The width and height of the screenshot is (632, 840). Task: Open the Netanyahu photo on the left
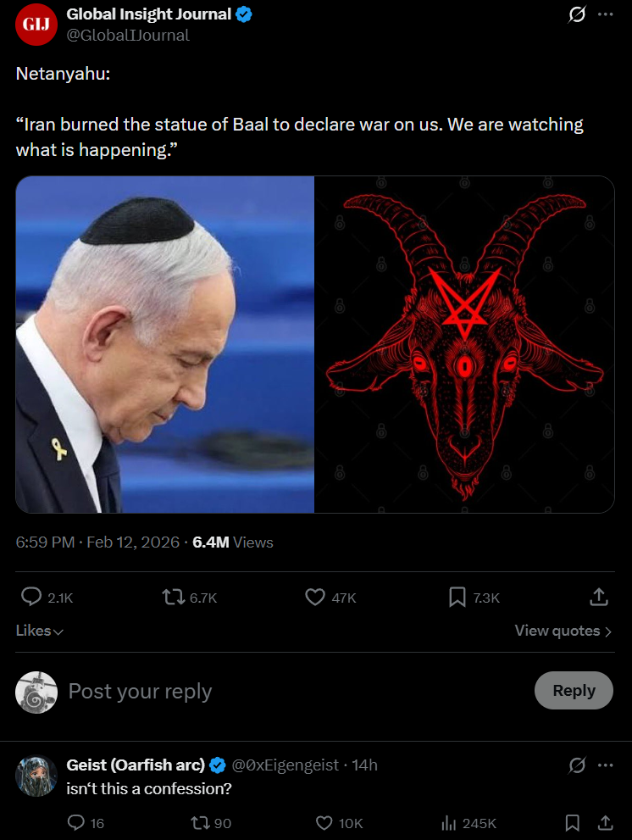coord(165,344)
